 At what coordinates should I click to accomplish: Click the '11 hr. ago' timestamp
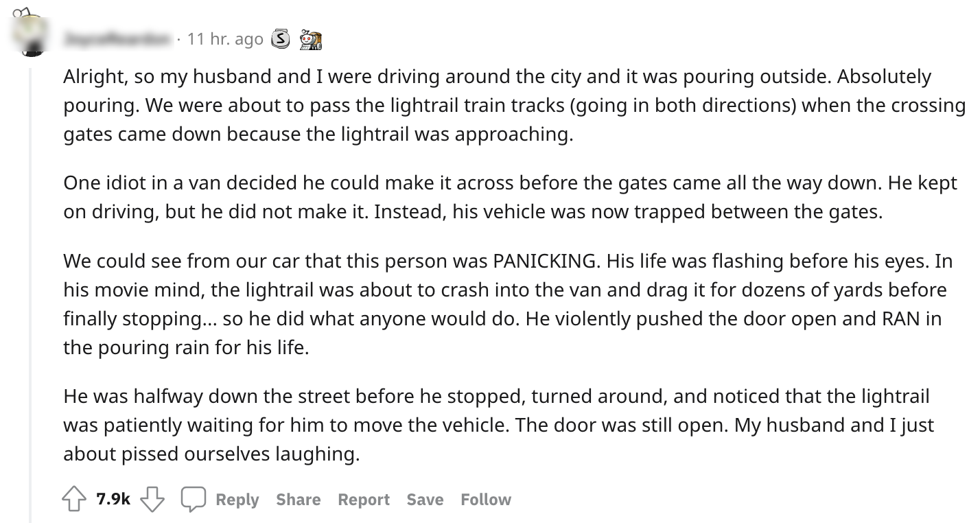pyautogui.click(x=225, y=39)
